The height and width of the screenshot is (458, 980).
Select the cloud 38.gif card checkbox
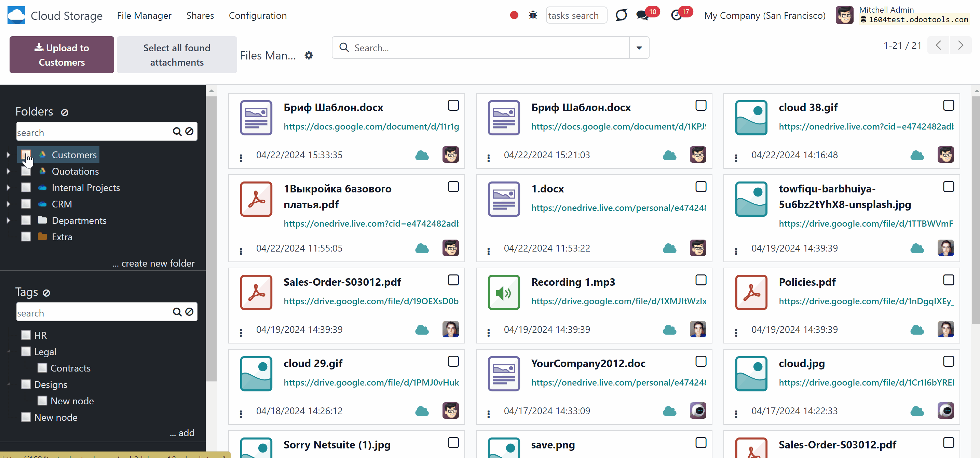coord(949,105)
